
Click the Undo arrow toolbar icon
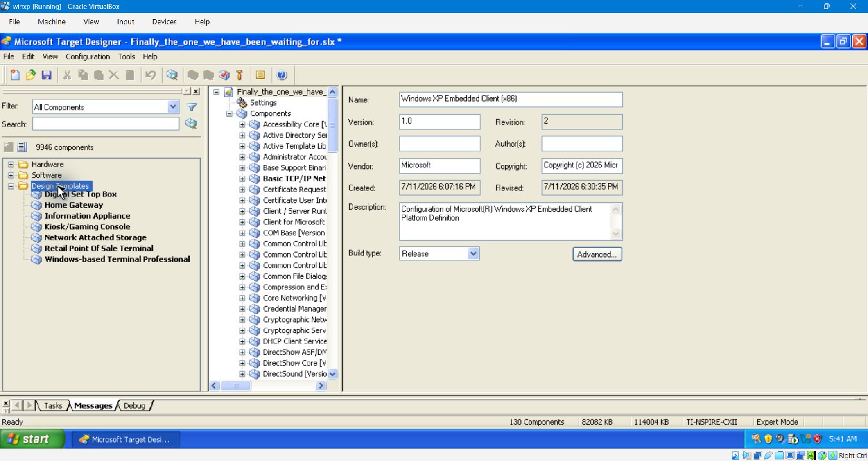tap(150, 75)
